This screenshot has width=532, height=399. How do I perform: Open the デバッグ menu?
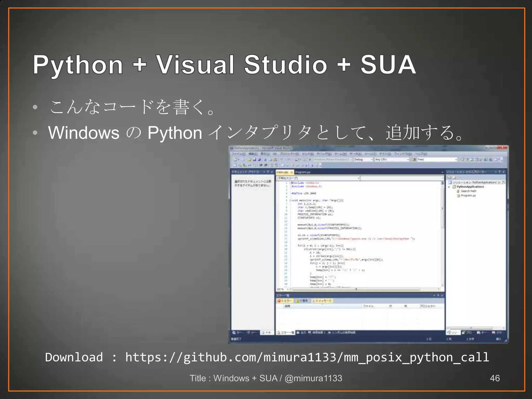[324, 154]
